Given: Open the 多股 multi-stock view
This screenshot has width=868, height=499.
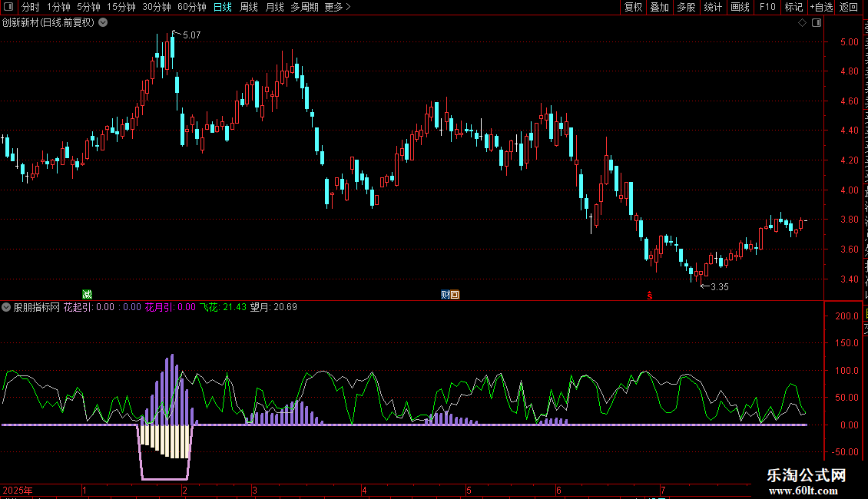Looking at the screenshot, I should (686, 7).
